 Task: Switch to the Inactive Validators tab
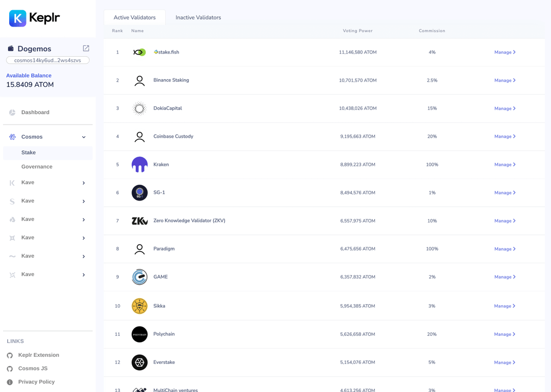pos(198,17)
